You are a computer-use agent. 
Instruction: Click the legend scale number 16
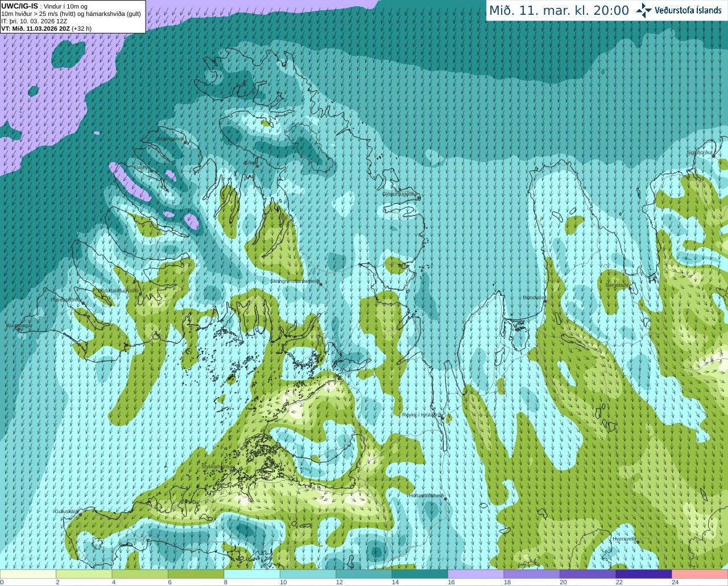click(x=451, y=582)
